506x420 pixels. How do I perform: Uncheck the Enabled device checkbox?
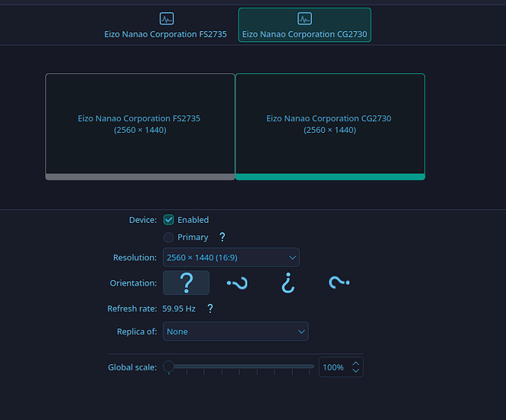coord(169,220)
